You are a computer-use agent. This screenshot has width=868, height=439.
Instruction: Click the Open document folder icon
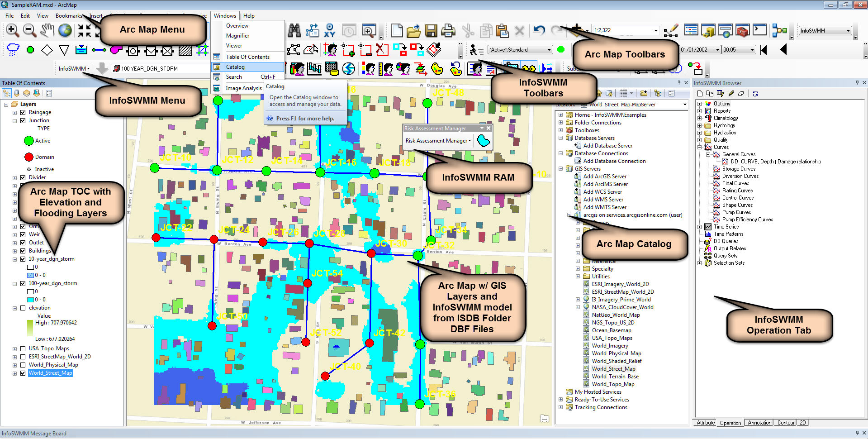click(413, 30)
